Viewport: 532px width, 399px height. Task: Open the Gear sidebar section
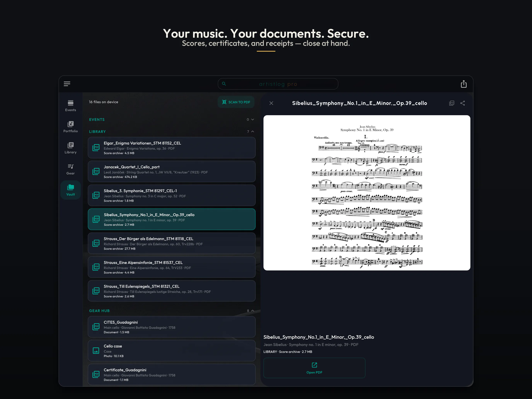(71, 169)
